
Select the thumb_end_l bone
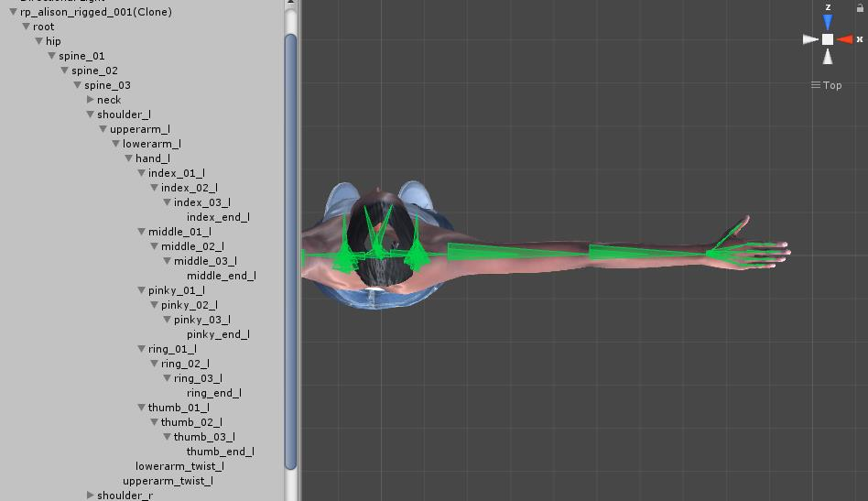(x=221, y=452)
